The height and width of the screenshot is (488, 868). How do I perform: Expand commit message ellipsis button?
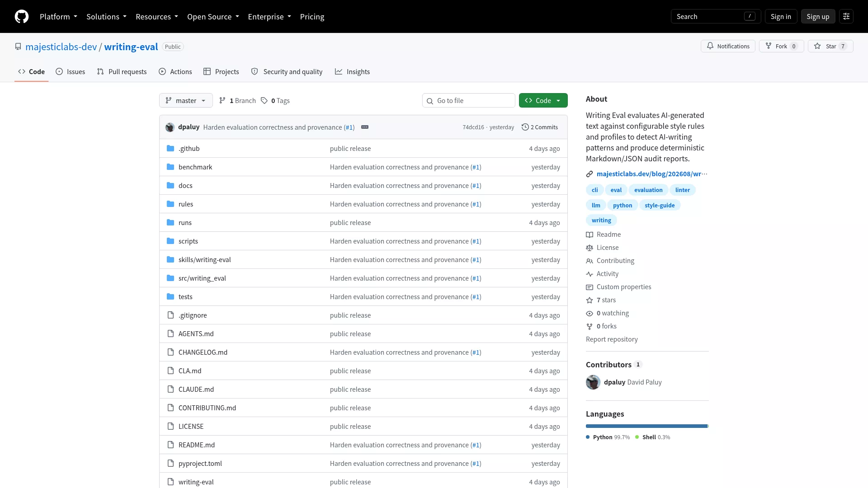365,127
